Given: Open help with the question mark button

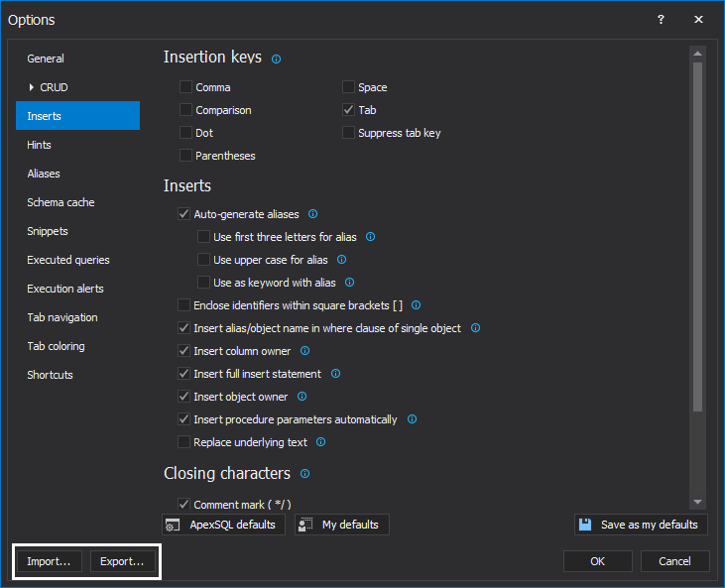Looking at the screenshot, I should [661, 20].
